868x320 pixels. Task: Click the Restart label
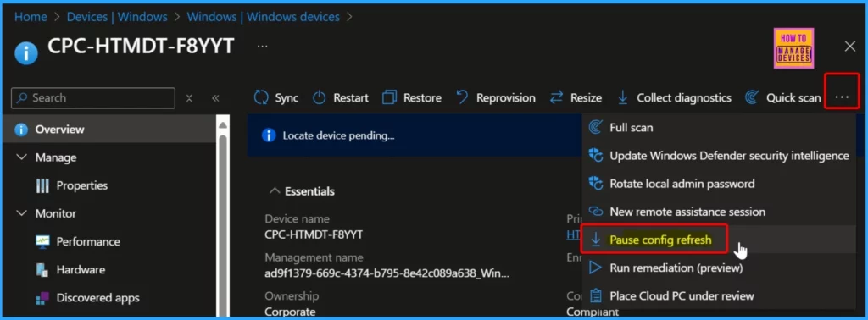coord(351,98)
